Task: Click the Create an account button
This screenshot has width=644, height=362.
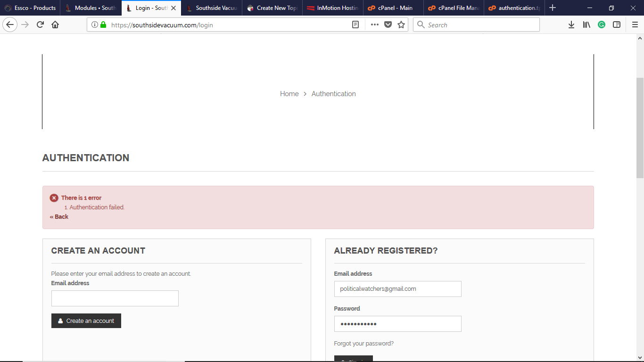Action: click(86, 321)
